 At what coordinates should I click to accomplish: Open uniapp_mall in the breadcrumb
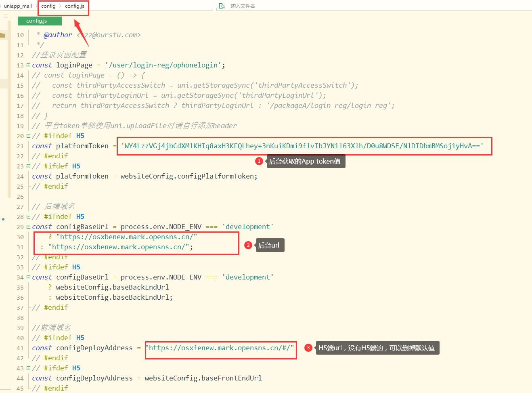[x=18, y=6]
